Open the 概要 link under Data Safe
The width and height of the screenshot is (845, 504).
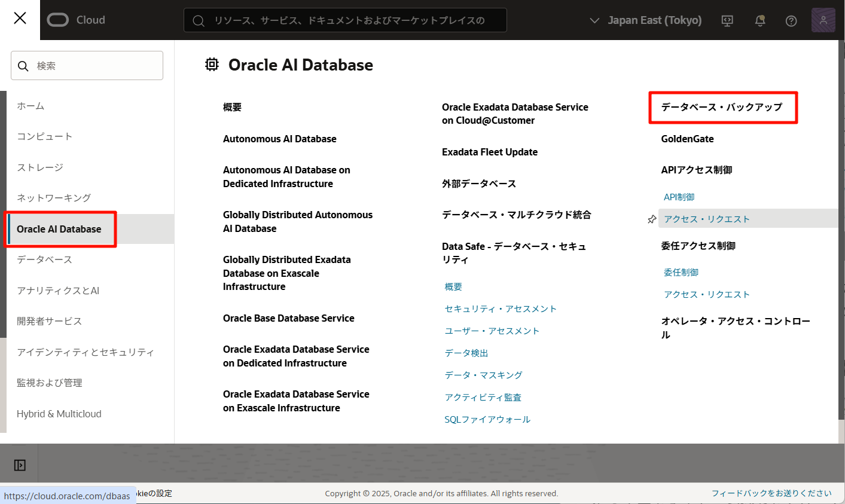tap(453, 287)
